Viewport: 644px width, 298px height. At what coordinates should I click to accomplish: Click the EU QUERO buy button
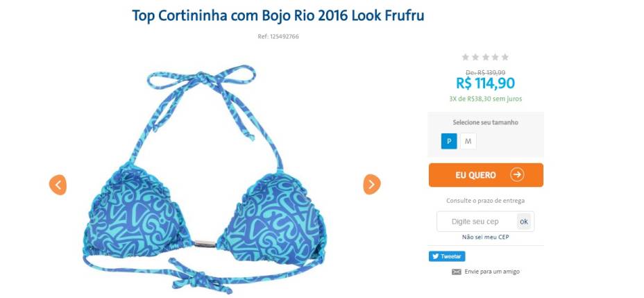point(486,175)
